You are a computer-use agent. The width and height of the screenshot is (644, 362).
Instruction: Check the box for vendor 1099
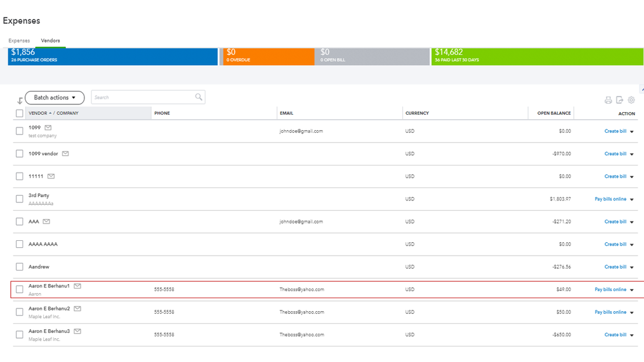coord(19,131)
